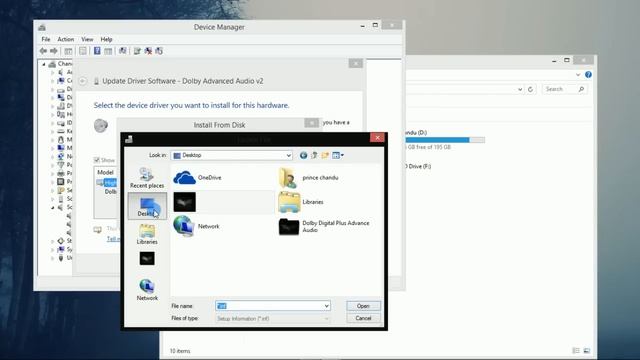Select the Dolb entry in the Model list
Image resolution: width=640 pixels, height=360 pixels.
point(111,191)
